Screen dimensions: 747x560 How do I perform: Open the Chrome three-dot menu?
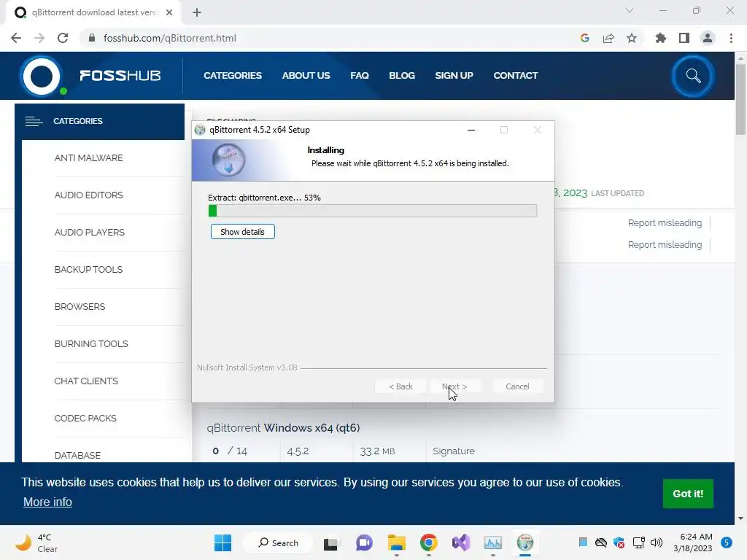pyautogui.click(x=731, y=38)
